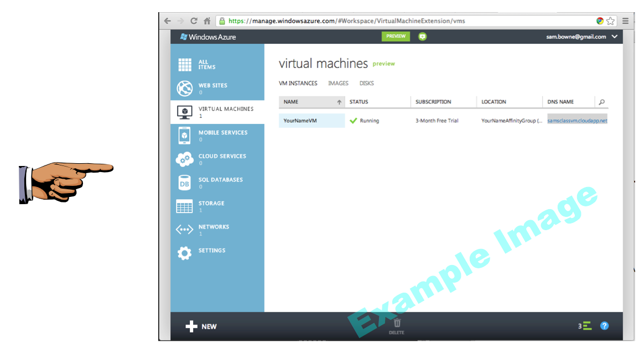Open the Chrome hamburger menu
Image resolution: width=644 pixels, height=348 pixels.
[x=626, y=21]
